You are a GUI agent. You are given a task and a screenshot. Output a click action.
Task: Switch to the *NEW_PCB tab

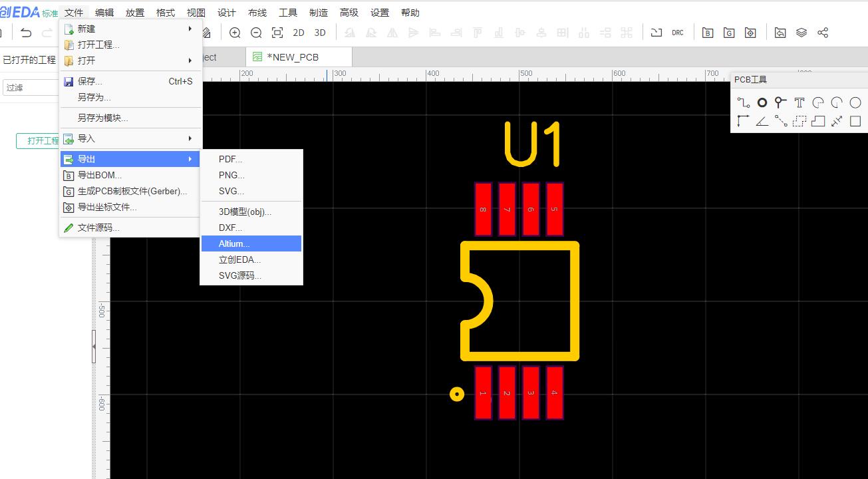[x=299, y=57]
